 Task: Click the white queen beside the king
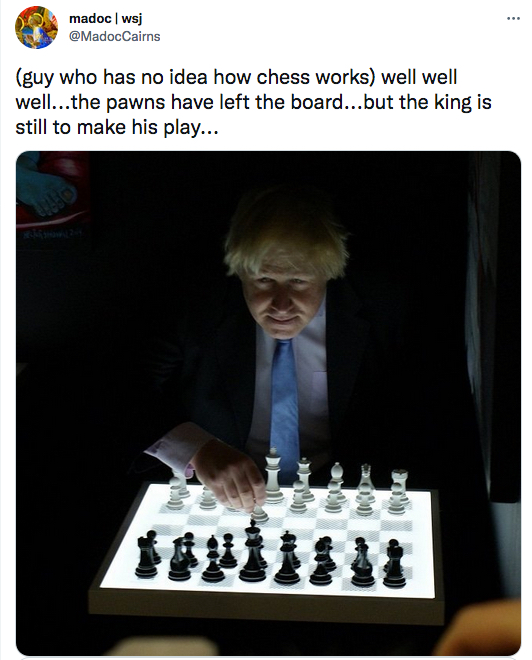coord(304,479)
